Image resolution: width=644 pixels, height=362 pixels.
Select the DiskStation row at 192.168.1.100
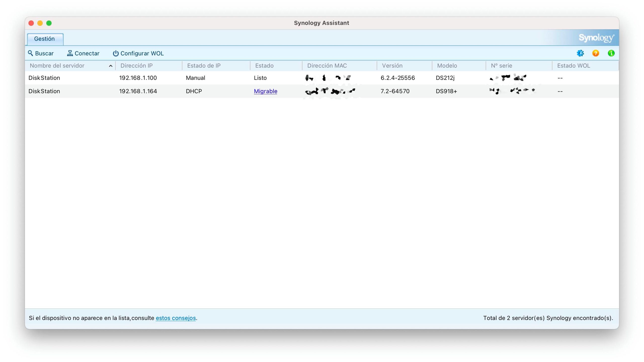coord(138,78)
